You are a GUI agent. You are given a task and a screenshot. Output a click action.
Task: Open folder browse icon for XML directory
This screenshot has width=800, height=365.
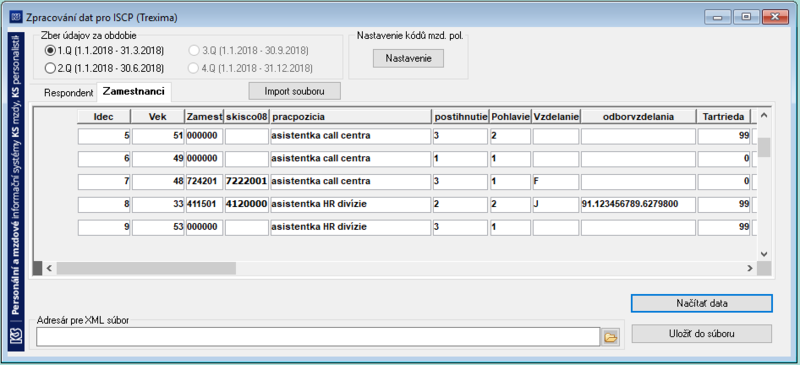click(x=610, y=337)
